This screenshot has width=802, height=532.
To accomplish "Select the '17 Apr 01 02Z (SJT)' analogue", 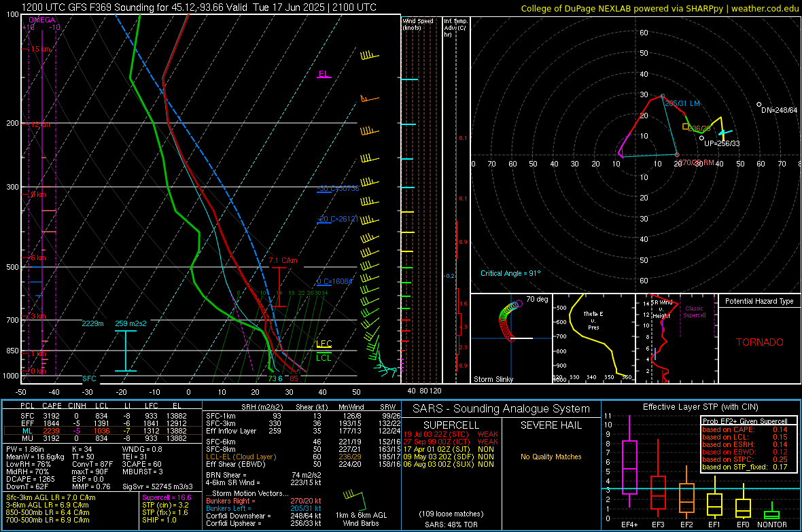I will 436,449.
